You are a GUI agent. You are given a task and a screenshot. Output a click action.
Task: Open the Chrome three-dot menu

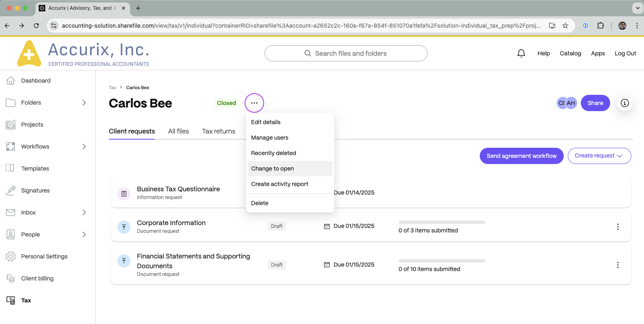[x=637, y=26]
